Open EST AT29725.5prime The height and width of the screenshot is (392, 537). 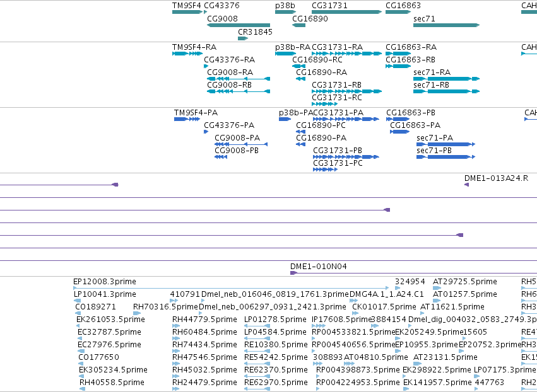(464, 282)
